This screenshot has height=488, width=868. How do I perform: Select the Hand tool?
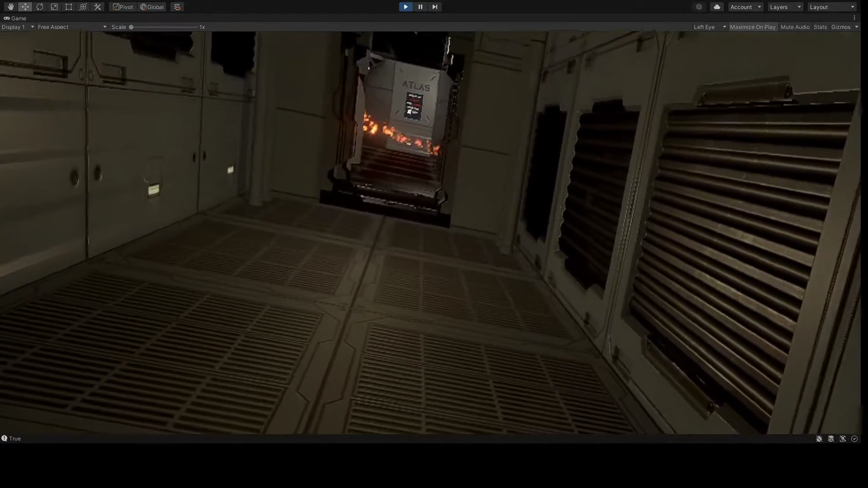(x=11, y=7)
